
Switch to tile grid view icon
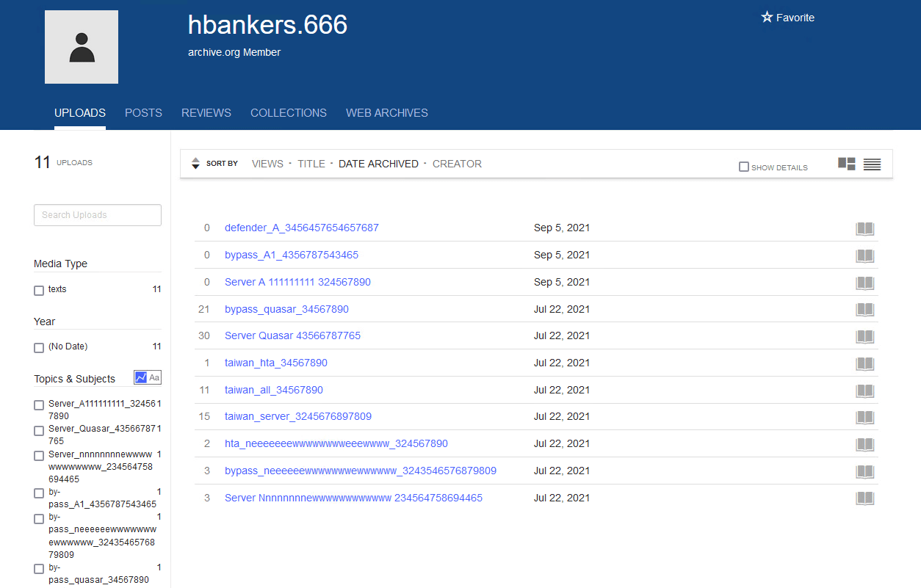847,164
